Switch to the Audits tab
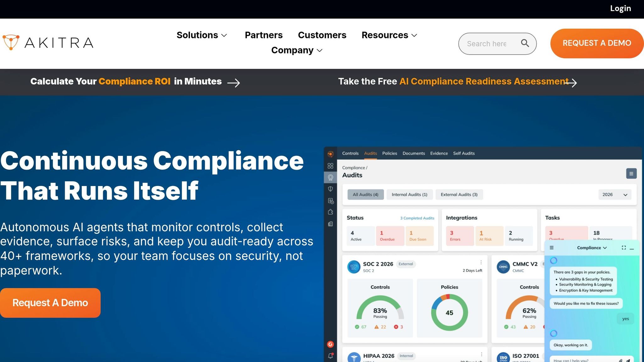 [x=370, y=153]
